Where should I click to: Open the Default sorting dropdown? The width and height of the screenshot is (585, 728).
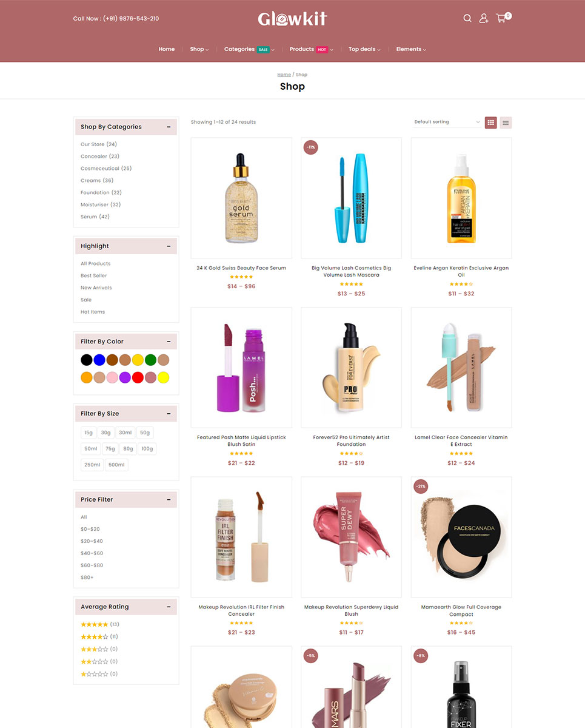447,122
